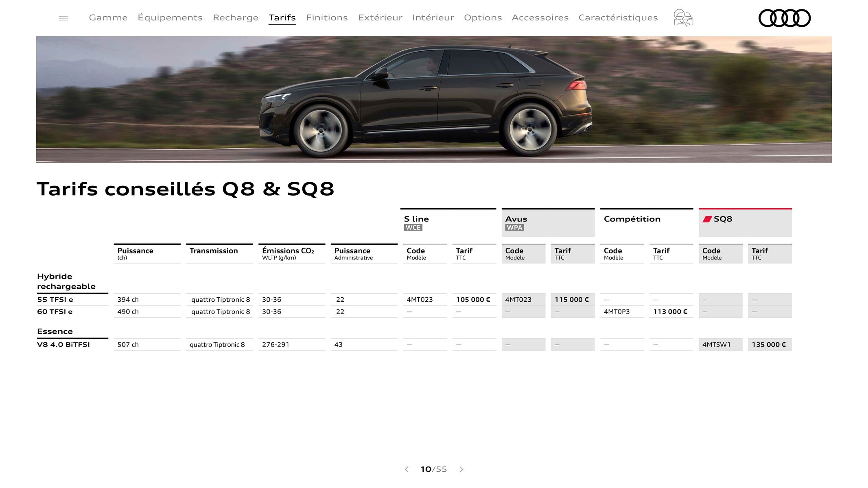This screenshot has height=488, width=868.
Task: Click quattro Tiptronic 8 in V8 row
Action: pyautogui.click(x=217, y=344)
